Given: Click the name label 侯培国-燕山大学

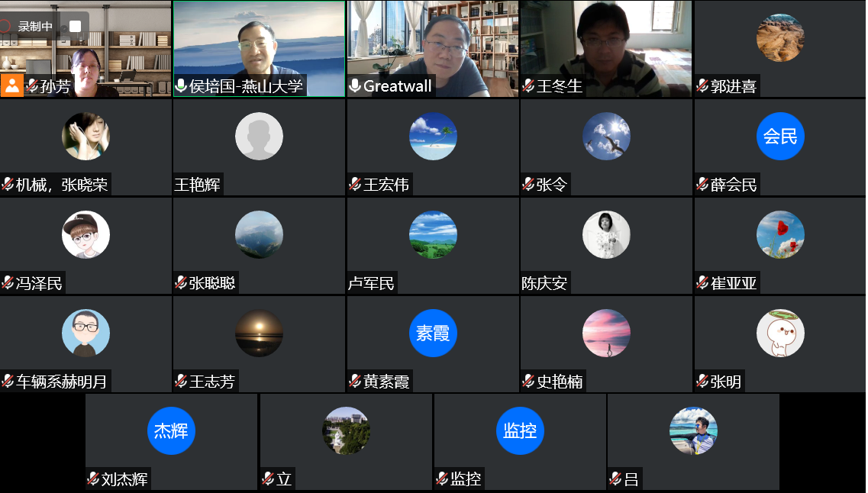Looking at the screenshot, I should pos(247,85).
